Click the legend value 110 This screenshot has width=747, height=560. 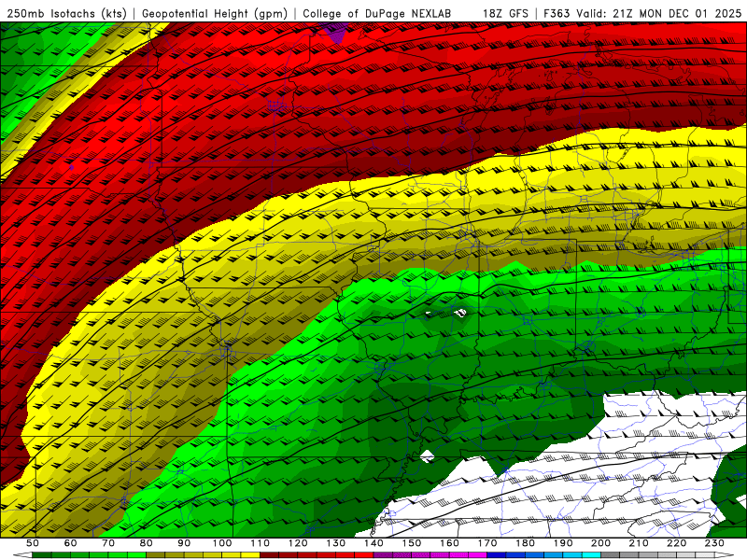(x=261, y=543)
